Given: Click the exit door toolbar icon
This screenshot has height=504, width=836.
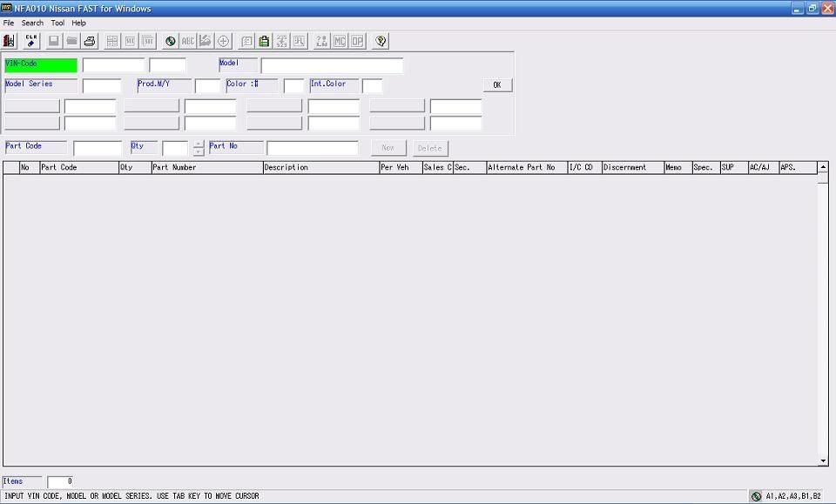Looking at the screenshot, I should click(x=9, y=41).
